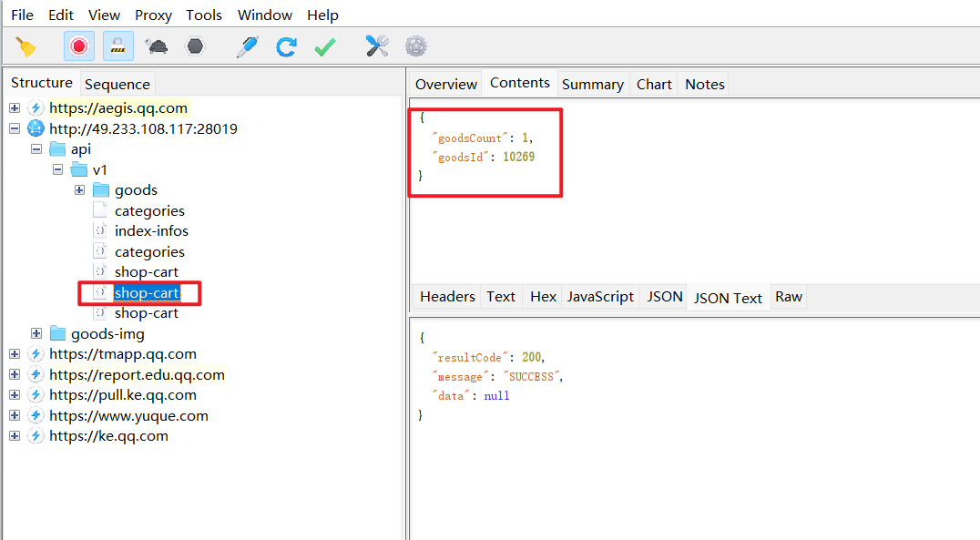Expand the https://pull.ke.qq.com node
The width and height of the screenshot is (980, 540).
point(15,395)
